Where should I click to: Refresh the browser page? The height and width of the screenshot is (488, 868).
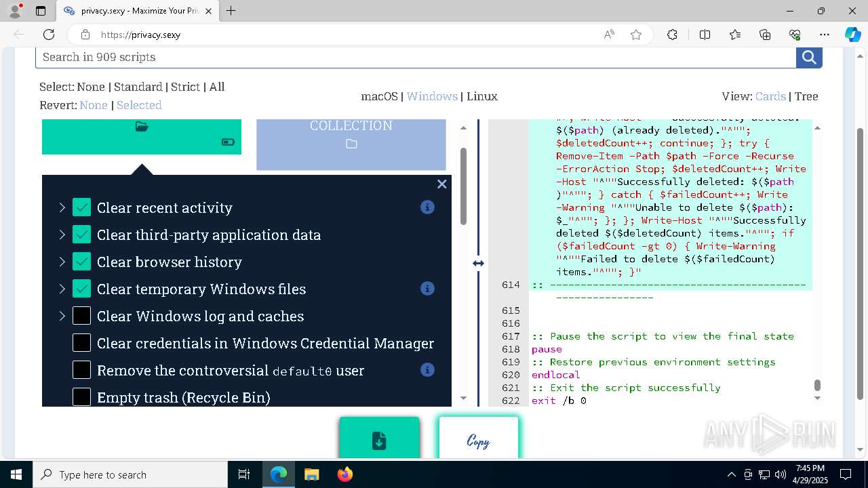tap(49, 35)
